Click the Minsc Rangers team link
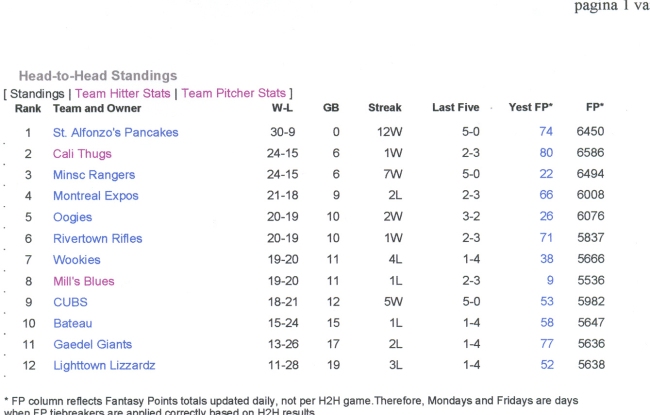 [94, 175]
